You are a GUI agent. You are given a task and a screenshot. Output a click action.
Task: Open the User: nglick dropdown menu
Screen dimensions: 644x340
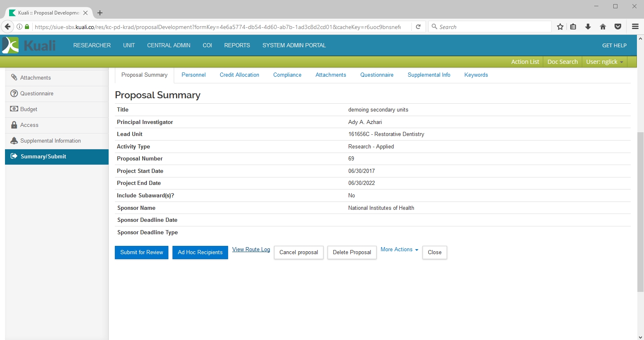pos(604,62)
